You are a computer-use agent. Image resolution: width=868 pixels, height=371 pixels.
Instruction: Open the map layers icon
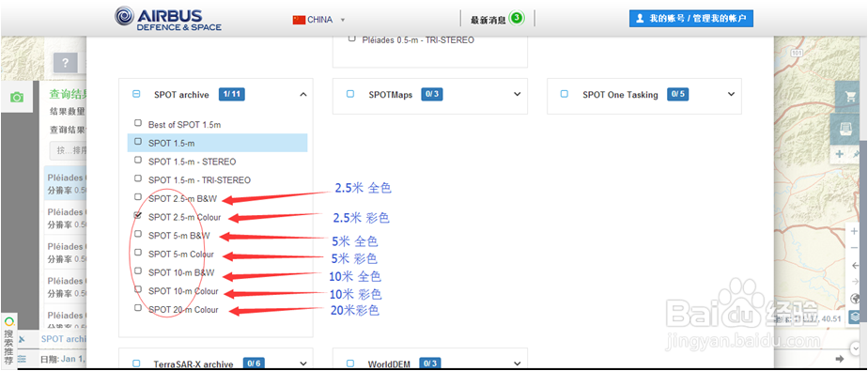(855, 317)
